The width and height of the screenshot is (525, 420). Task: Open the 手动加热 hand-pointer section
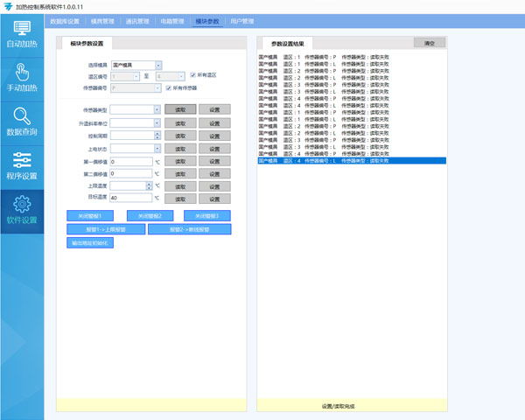tap(22, 77)
